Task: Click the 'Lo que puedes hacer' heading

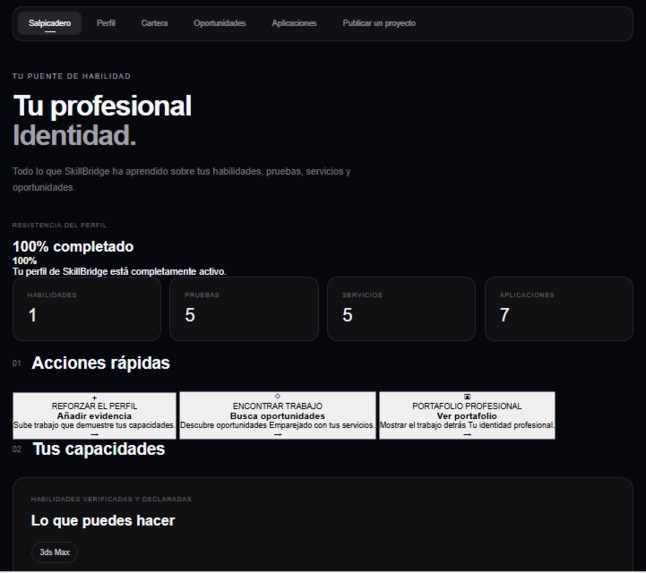Action: [103, 521]
